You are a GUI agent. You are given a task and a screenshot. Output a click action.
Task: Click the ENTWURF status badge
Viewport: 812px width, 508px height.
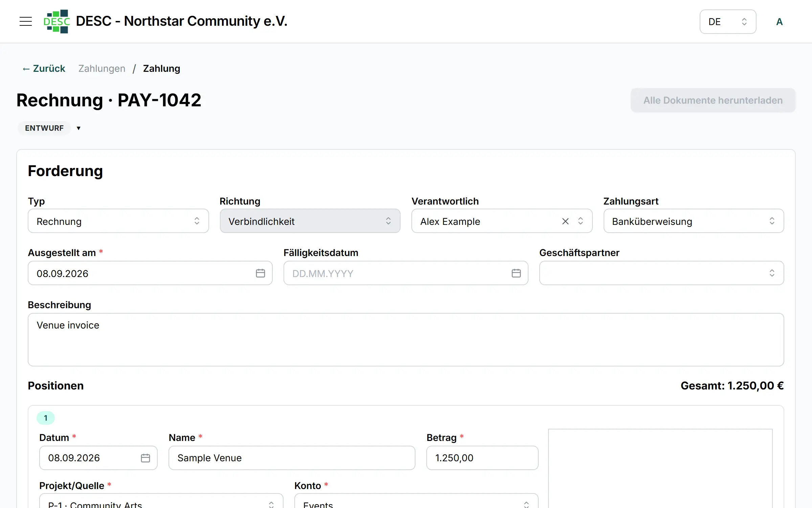click(44, 128)
